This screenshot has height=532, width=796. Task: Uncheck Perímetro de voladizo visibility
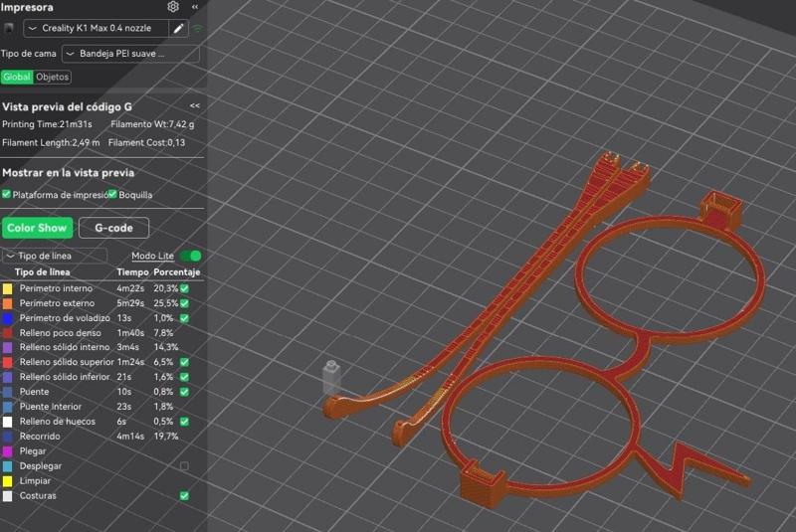coord(184,318)
